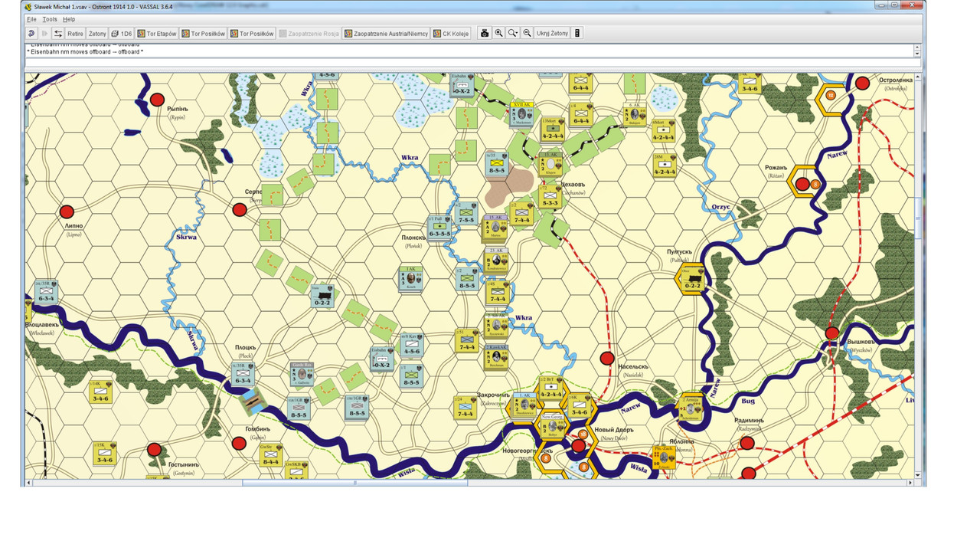
Task: Click the step forward arrow icon
Action: click(44, 34)
